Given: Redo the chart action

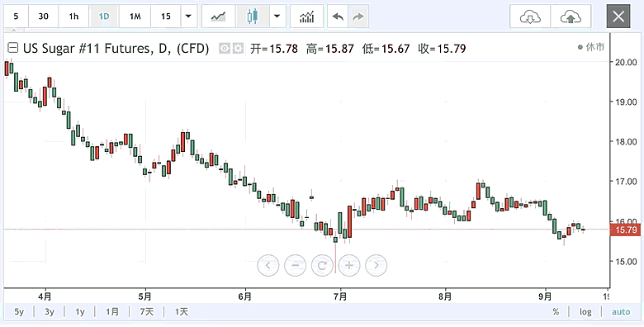Looking at the screenshot, I should (358, 17).
